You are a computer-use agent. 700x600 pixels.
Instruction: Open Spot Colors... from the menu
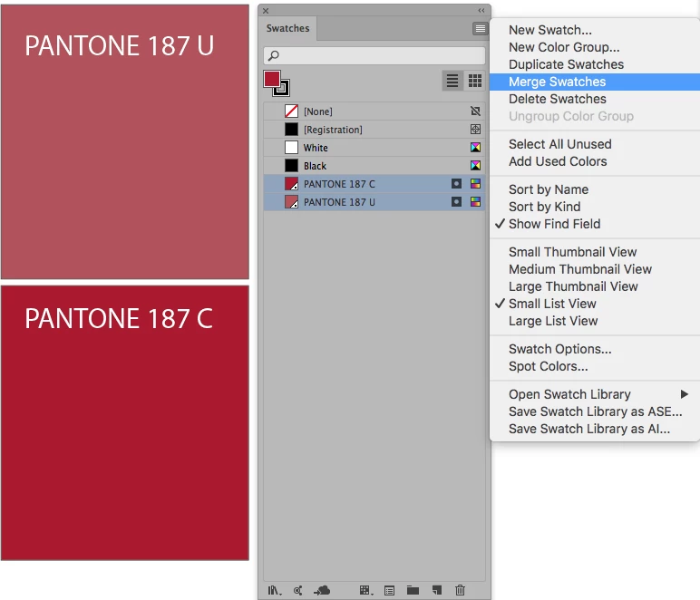click(x=595, y=366)
